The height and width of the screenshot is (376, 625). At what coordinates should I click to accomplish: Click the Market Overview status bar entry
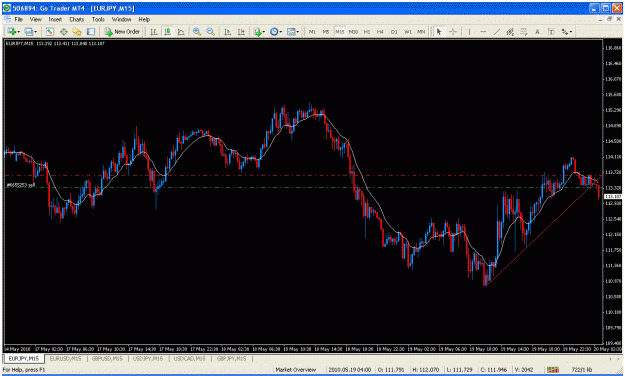click(296, 370)
